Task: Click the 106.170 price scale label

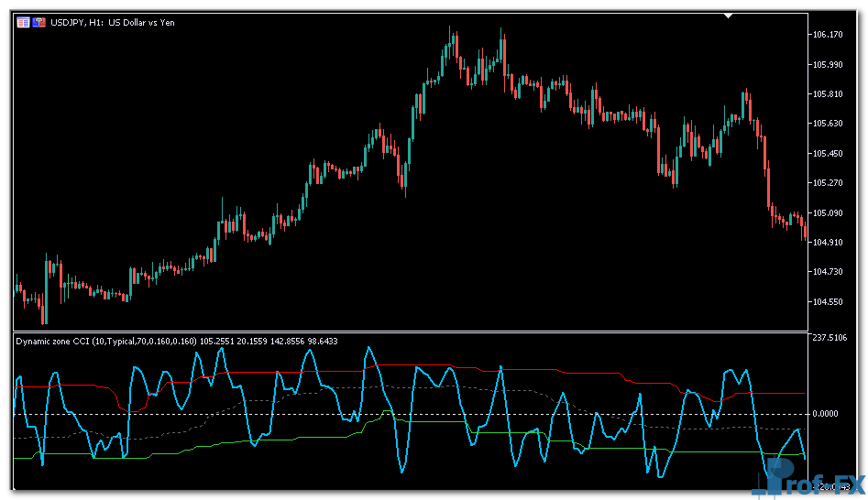Action: (x=827, y=35)
